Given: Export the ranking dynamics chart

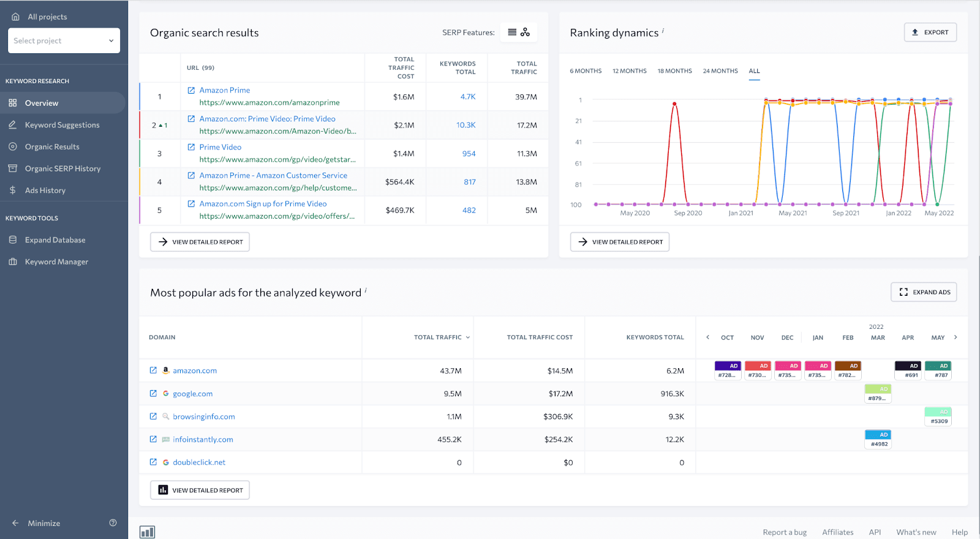Looking at the screenshot, I should point(930,32).
